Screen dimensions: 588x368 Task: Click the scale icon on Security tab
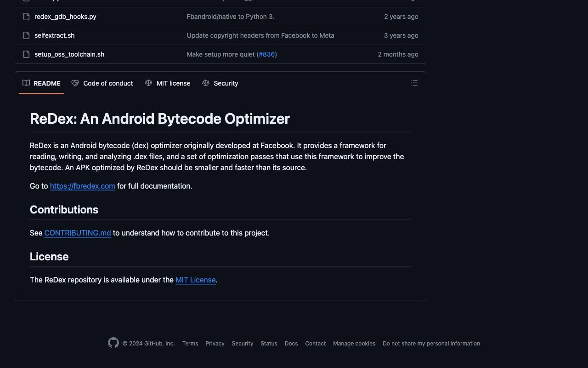coord(206,83)
